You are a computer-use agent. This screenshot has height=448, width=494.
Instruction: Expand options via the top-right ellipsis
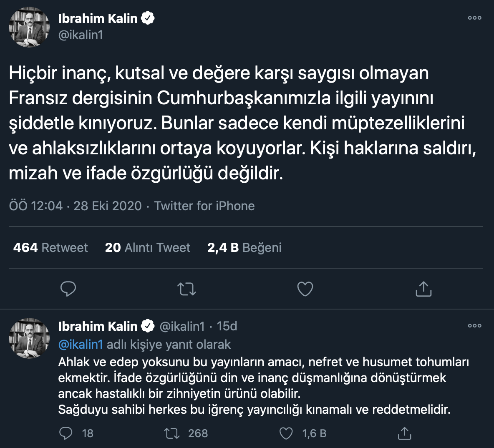[x=474, y=18]
